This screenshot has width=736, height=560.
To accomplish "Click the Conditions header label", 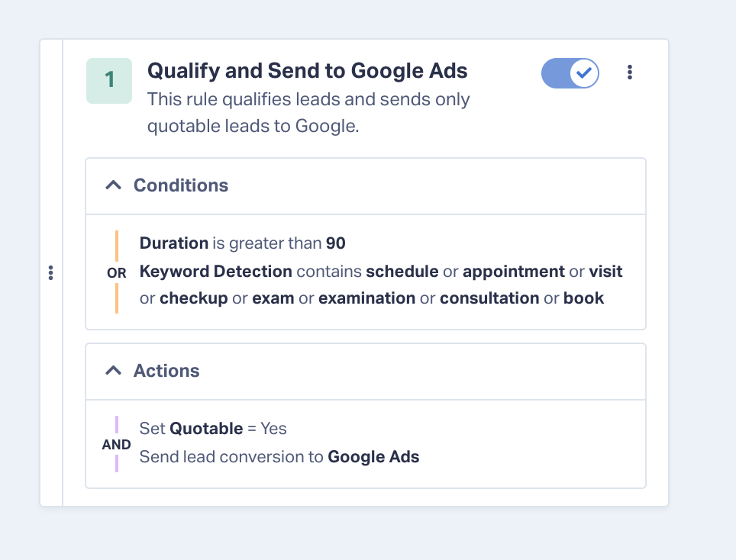I will pyautogui.click(x=181, y=185).
